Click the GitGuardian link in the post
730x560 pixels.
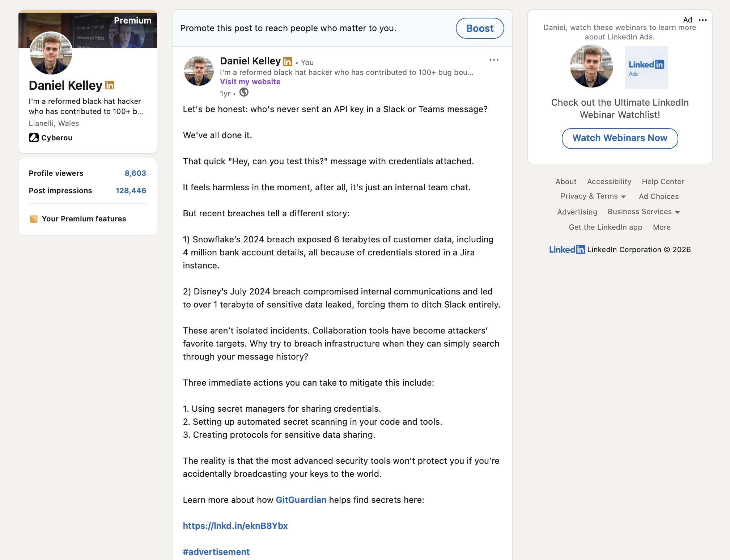point(301,500)
